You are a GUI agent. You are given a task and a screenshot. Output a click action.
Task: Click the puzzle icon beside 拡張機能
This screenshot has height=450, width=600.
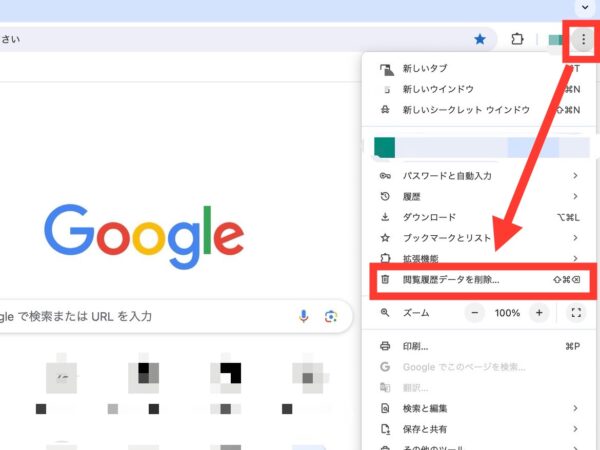(x=385, y=258)
